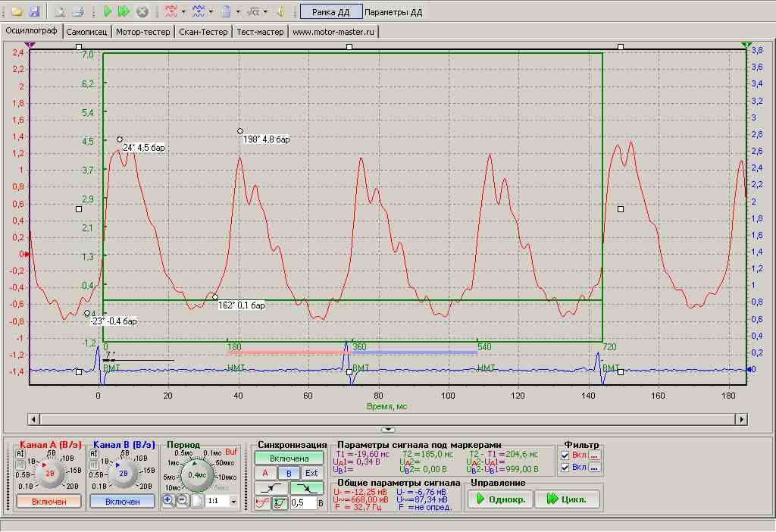Click the zoom out magnifier under Период
The height and width of the screenshot is (532, 776).
point(183,501)
